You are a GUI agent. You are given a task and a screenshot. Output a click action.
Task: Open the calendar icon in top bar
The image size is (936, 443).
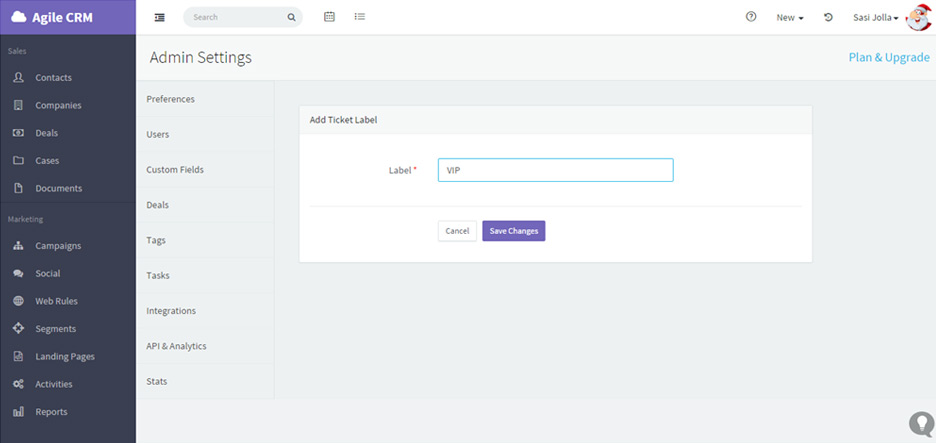click(330, 17)
